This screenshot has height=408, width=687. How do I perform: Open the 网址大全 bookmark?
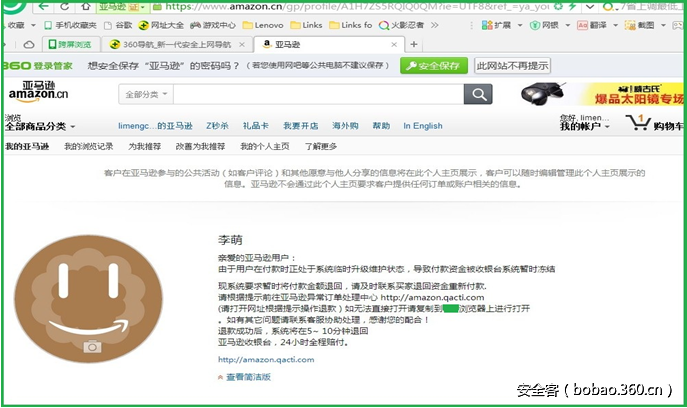[x=161, y=25]
